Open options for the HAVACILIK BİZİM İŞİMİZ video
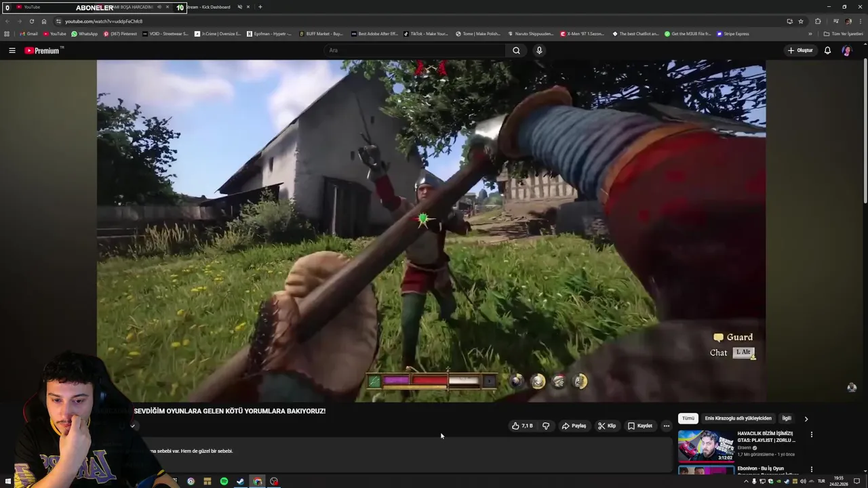868x488 pixels. [x=811, y=434]
